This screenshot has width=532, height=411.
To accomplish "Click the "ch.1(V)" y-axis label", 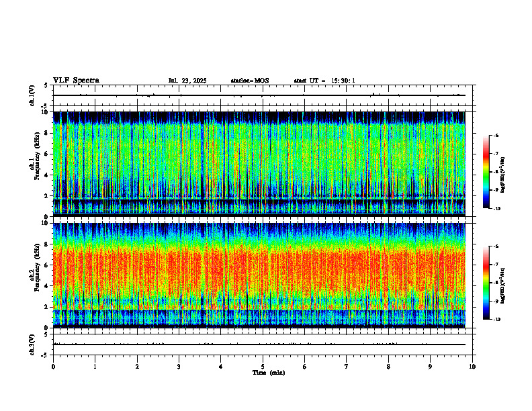I will tap(32, 95).
